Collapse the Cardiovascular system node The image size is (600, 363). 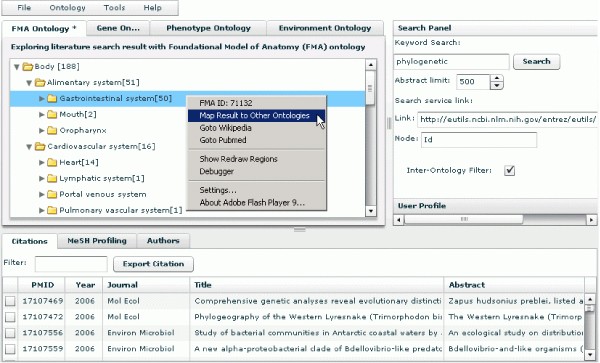29,147
